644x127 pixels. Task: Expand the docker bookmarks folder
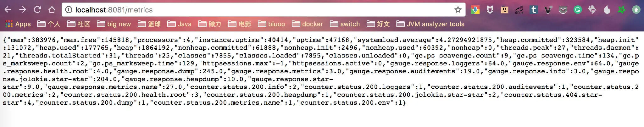[308, 24]
